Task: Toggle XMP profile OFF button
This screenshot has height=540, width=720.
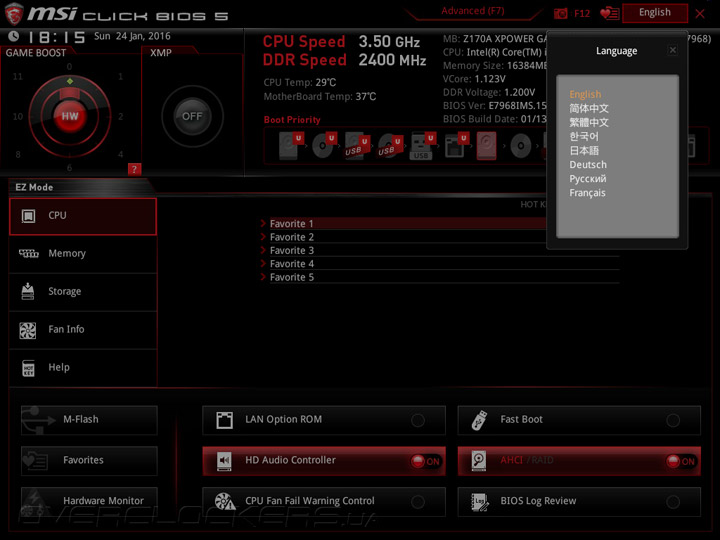Action: pyautogui.click(x=192, y=116)
